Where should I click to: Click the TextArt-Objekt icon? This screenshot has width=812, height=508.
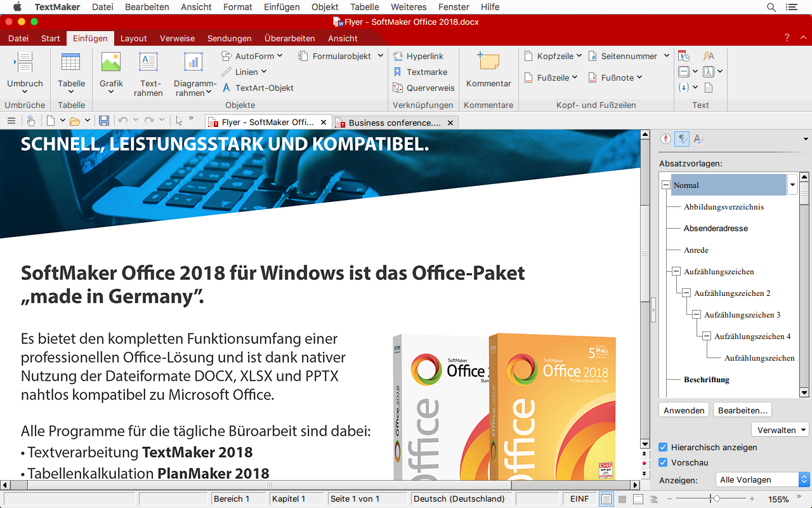coord(226,88)
